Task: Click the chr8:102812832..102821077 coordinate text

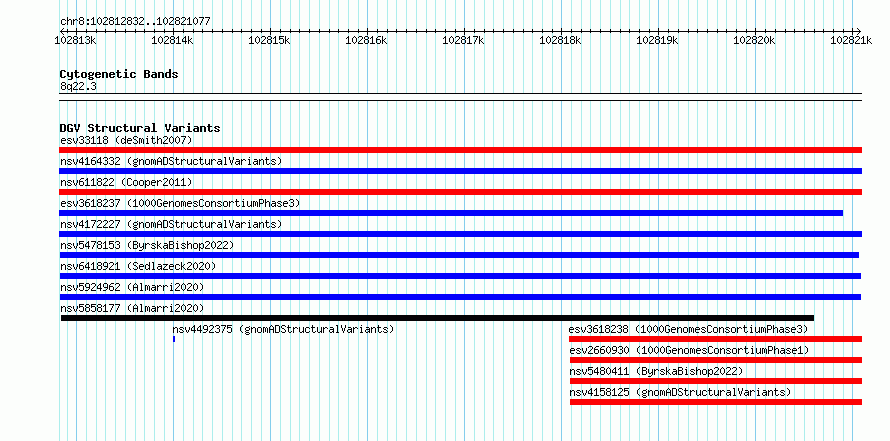Action: point(135,22)
